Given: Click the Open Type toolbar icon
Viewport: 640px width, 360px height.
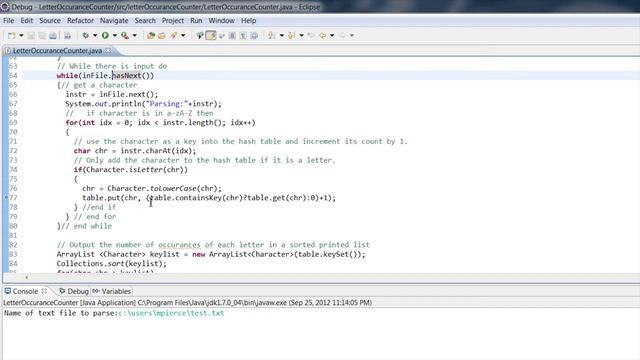Looking at the screenshot, I should pyautogui.click(x=151, y=36).
